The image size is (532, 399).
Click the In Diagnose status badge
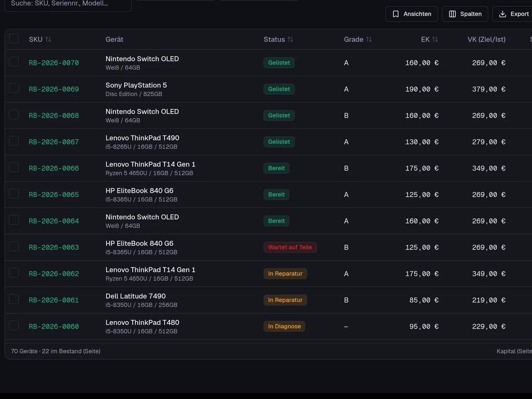pyautogui.click(x=284, y=326)
